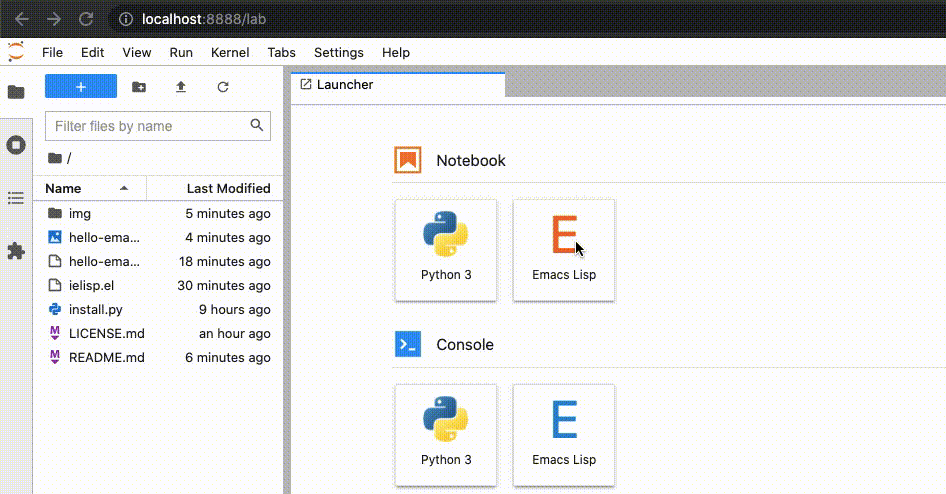946x494 pixels.
Task: Create a new folder with the folder-plus icon
Action: click(139, 87)
